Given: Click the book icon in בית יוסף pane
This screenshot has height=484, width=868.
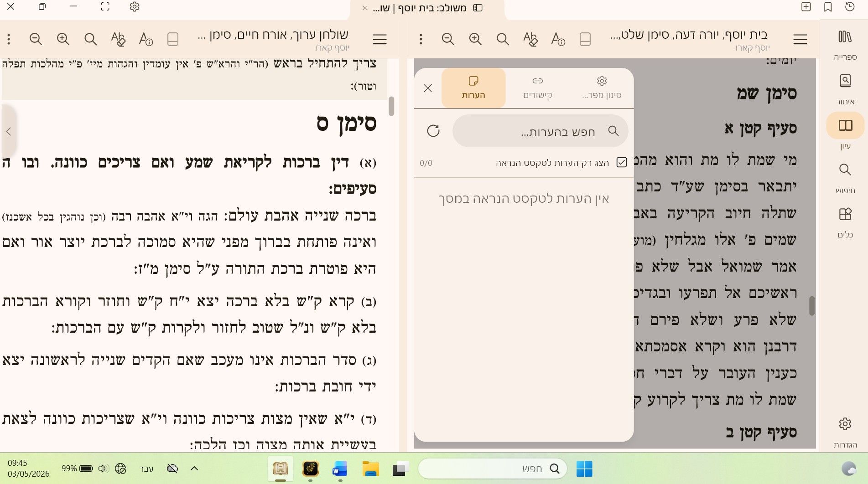Looking at the screenshot, I should coord(585,39).
